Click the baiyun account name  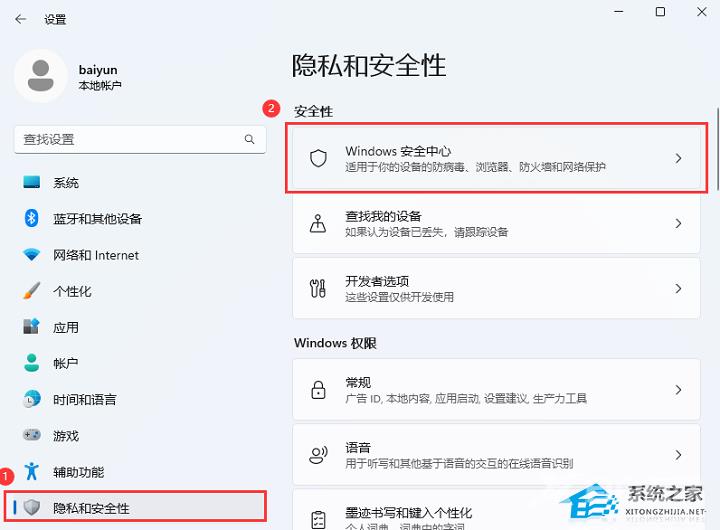(98, 70)
